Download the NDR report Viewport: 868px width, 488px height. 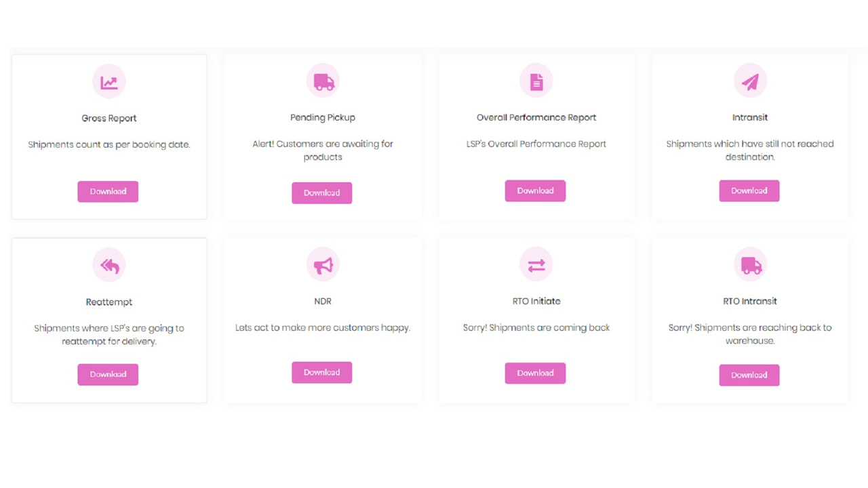point(321,372)
